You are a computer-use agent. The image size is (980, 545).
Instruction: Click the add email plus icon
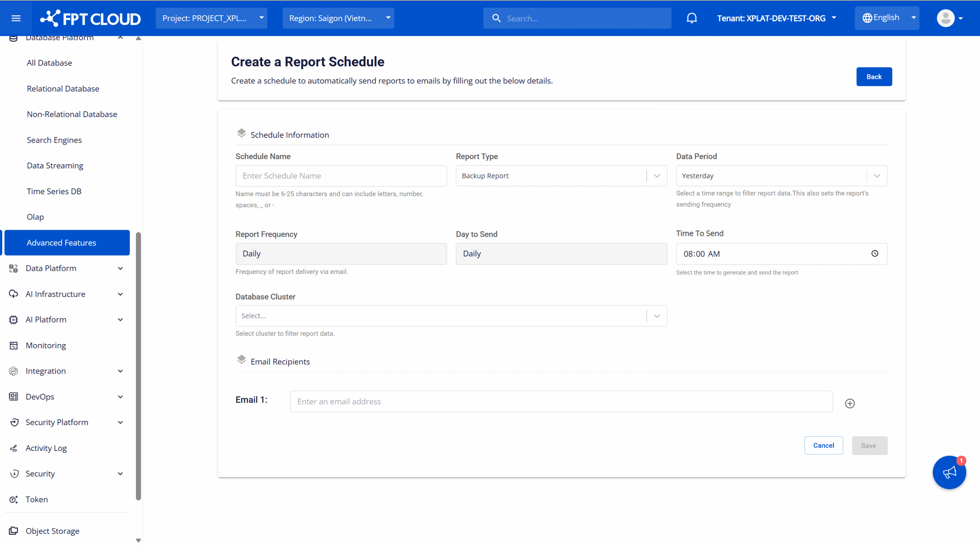point(849,403)
